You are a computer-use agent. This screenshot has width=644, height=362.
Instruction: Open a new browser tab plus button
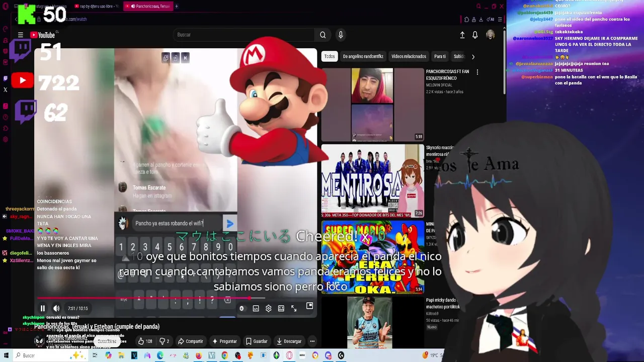pyautogui.click(x=177, y=6)
